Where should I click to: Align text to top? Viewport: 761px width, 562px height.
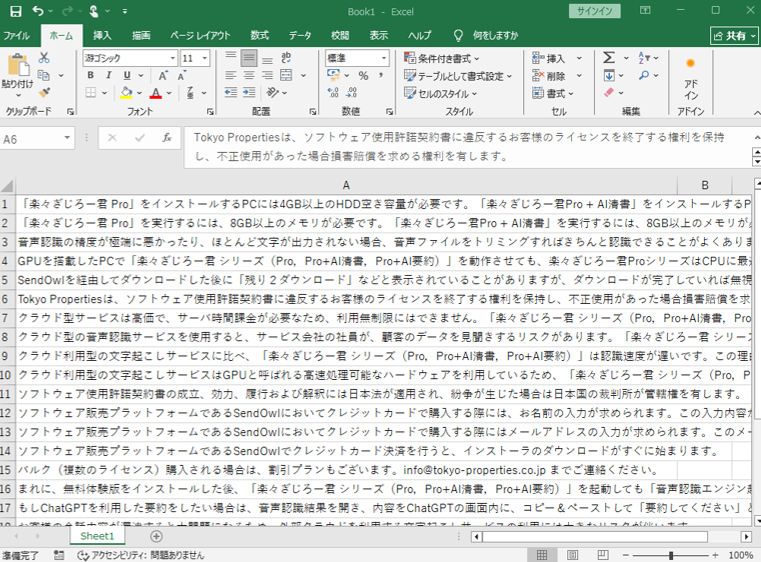click(231, 58)
